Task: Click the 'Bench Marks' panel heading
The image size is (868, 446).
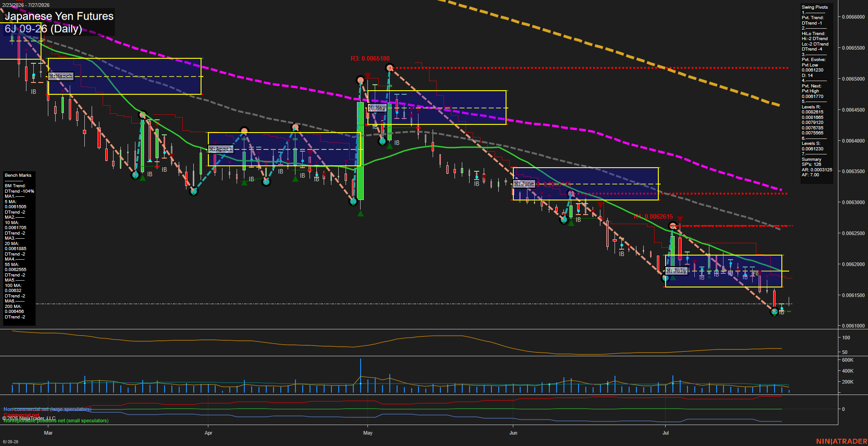Action: click(x=18, y=175)
